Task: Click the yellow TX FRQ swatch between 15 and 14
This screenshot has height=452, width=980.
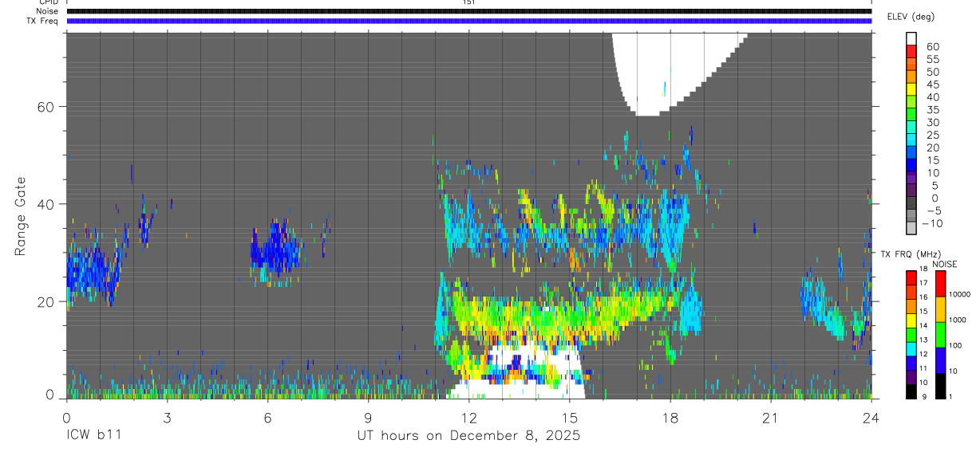Action: [x=911, y=320]
